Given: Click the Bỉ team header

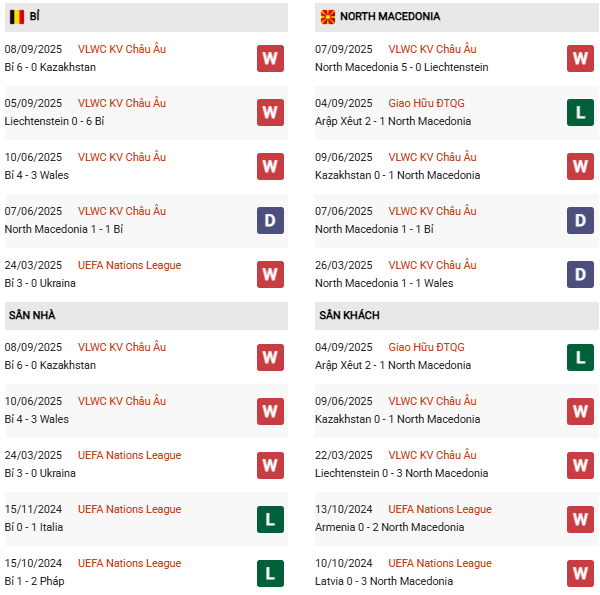Looking at the screenshot, I should click(35, 17).
